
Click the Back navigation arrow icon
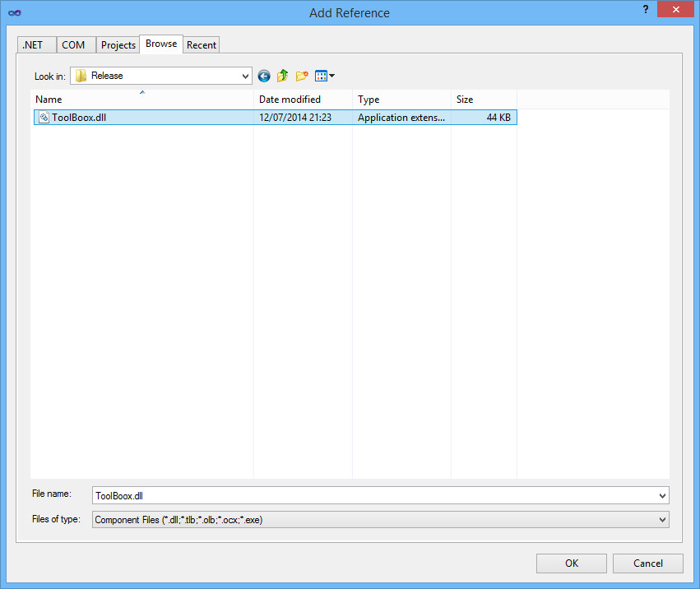tap(264, 76)
